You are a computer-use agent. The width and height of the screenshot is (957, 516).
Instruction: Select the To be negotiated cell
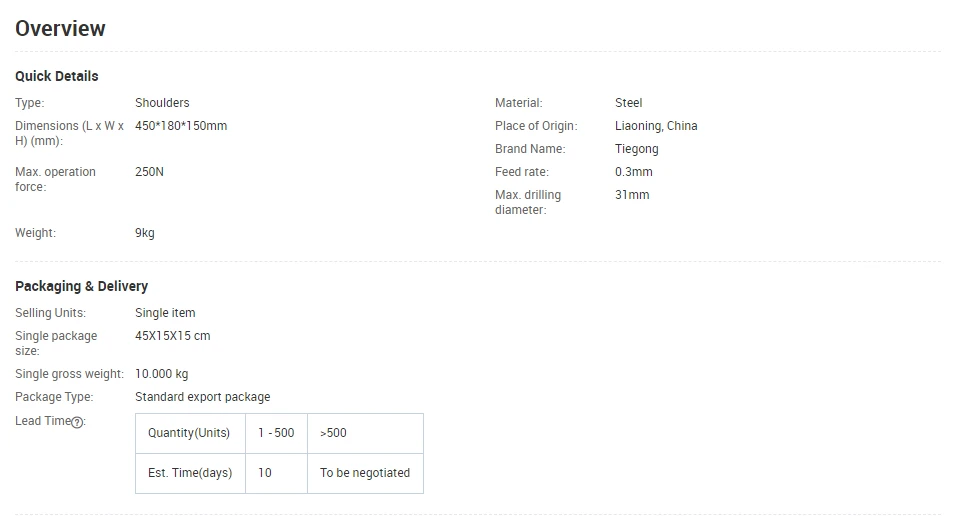click(x=365, y=473)
